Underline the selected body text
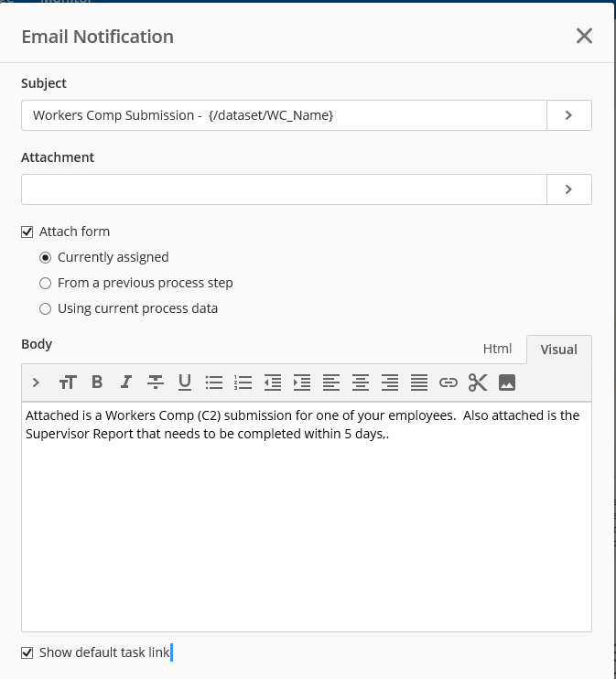 pyautogui.click(x=185, y=382)
